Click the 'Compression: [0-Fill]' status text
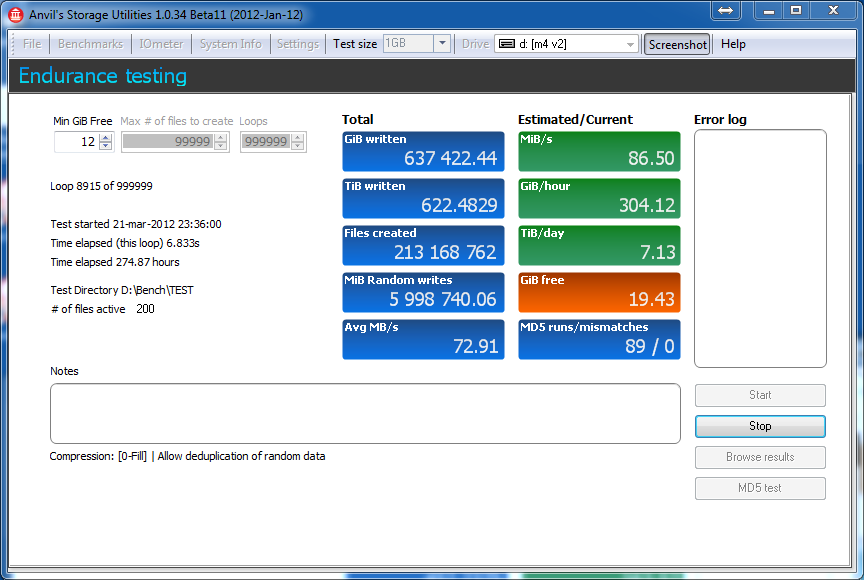 pos(98,456)
